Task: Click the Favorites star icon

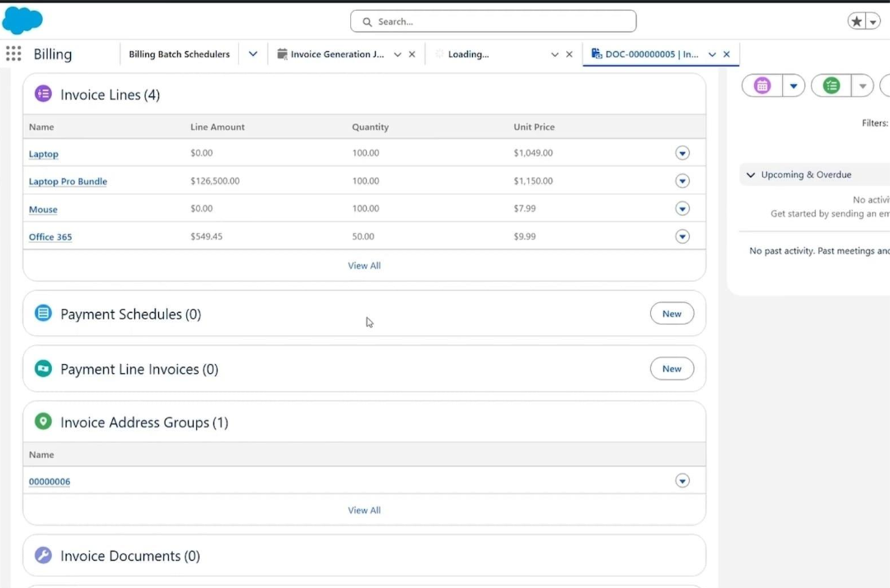Action: pos(857,21)
